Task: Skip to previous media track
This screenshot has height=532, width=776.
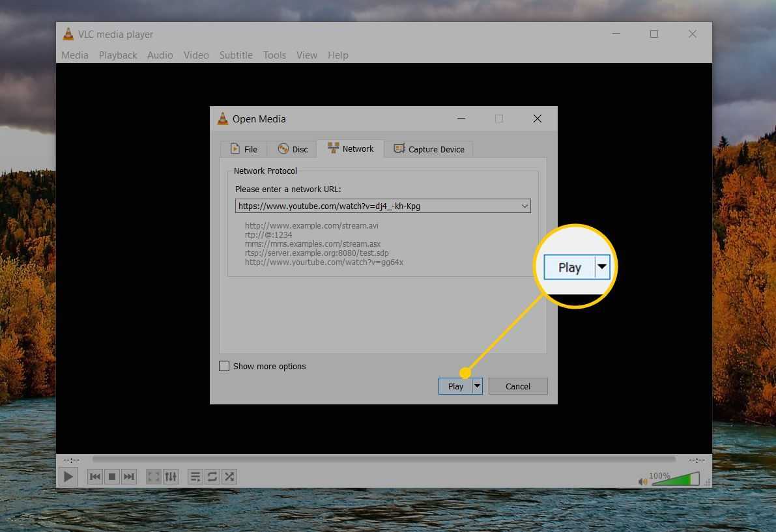Action: (x=95, y=477)
